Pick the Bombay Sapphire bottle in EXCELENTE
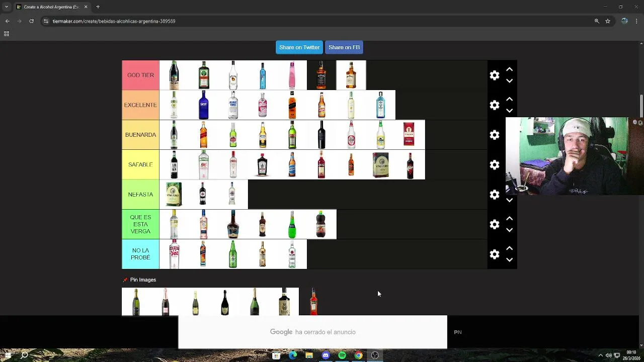The height and width of the screenshot is (362, 644). [x=380, y=105]
